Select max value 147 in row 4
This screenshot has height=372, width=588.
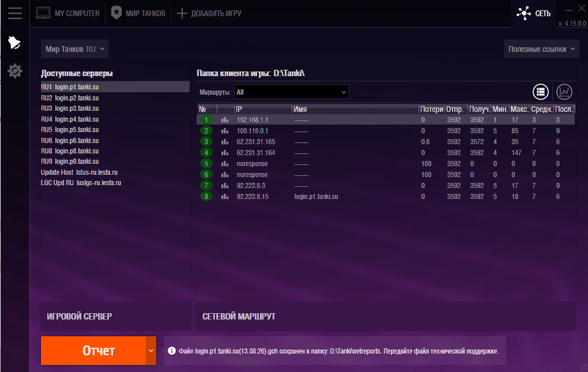click(x=516, y=153)
